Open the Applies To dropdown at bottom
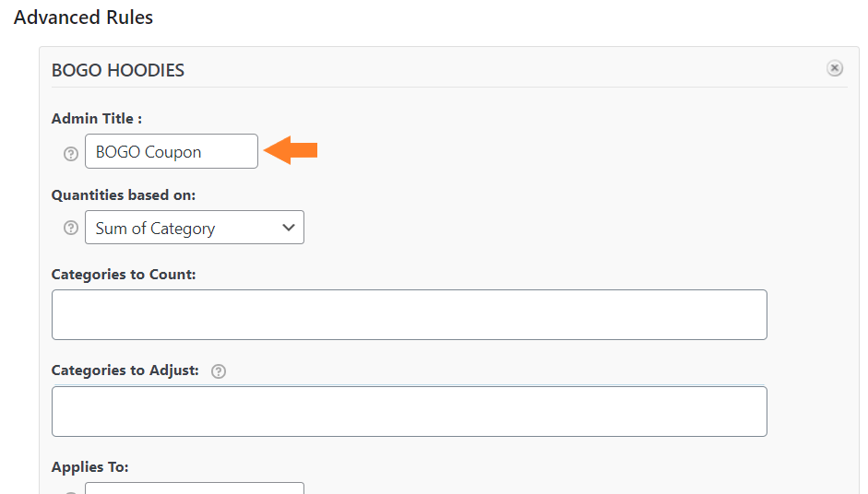Viewport: 868px width, 494px height. point(195,488)
